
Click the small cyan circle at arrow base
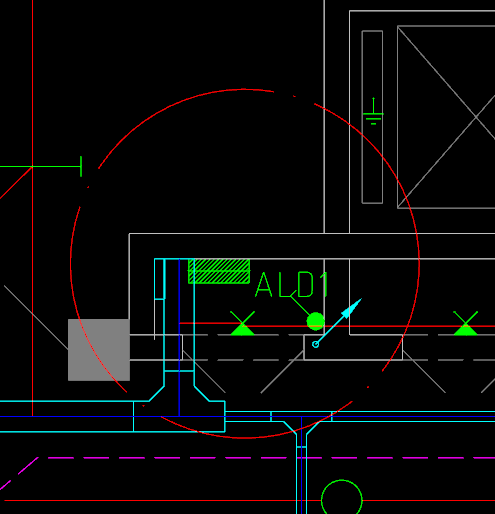pos(315,345)
